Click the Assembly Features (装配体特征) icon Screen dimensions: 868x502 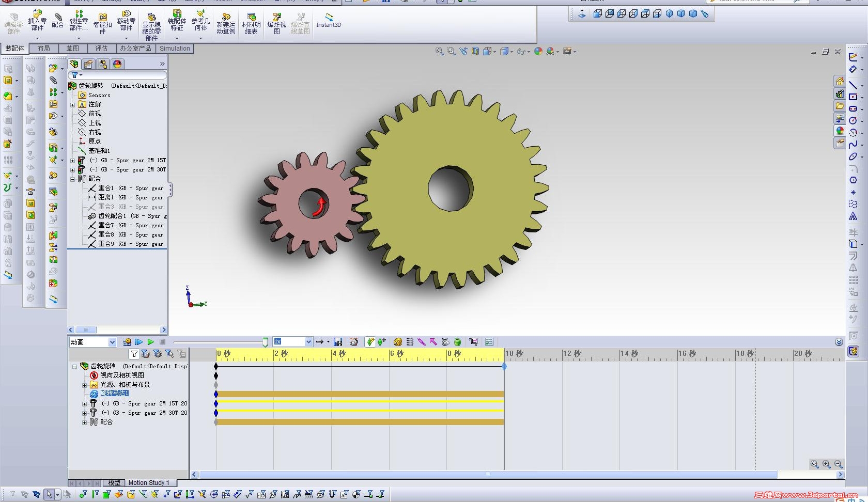pos(177,21)
